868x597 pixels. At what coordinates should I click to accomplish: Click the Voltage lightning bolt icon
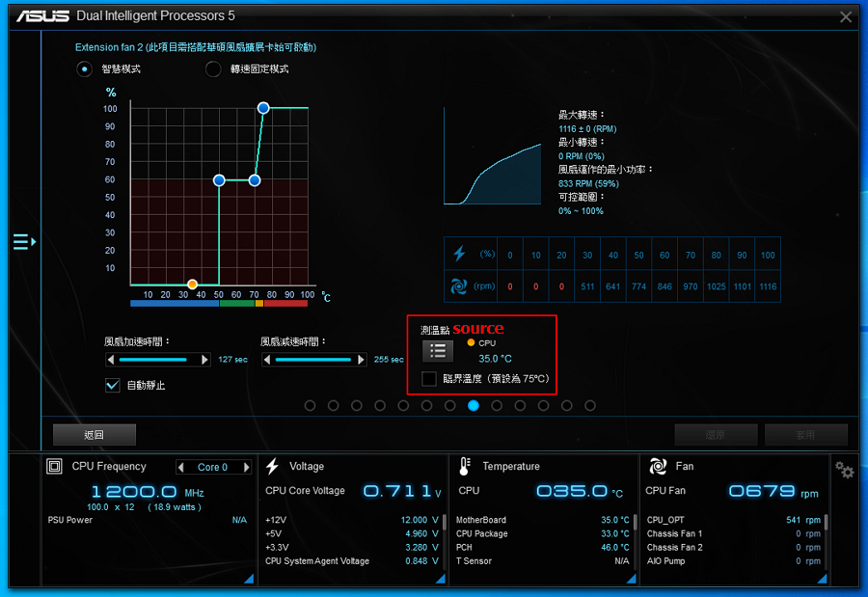click(x=272, y=466)
